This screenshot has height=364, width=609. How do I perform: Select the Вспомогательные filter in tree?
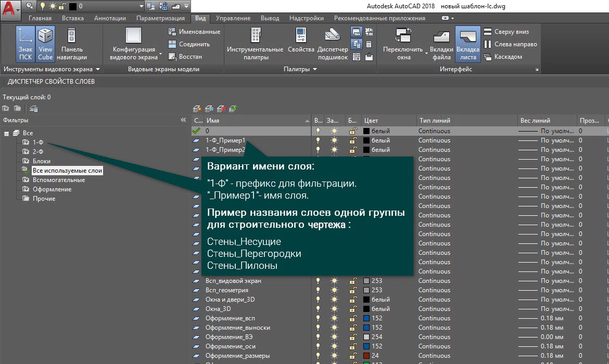(58, 180)
